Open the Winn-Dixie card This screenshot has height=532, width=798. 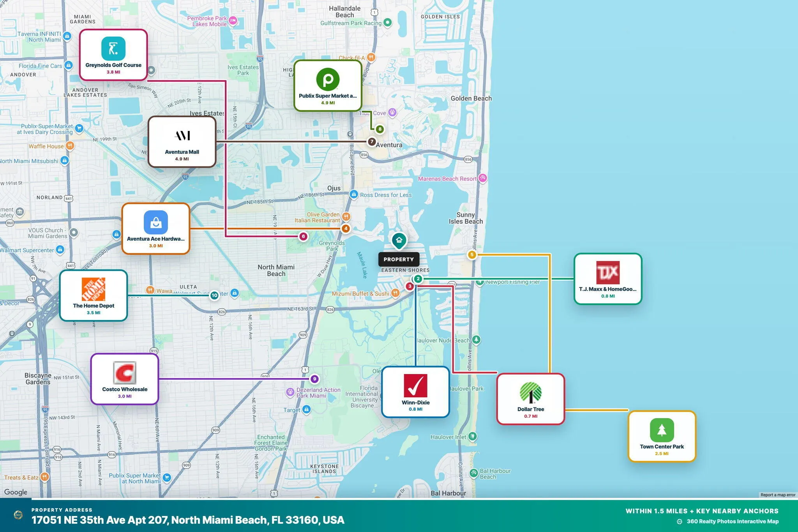(x=415, y=392)
